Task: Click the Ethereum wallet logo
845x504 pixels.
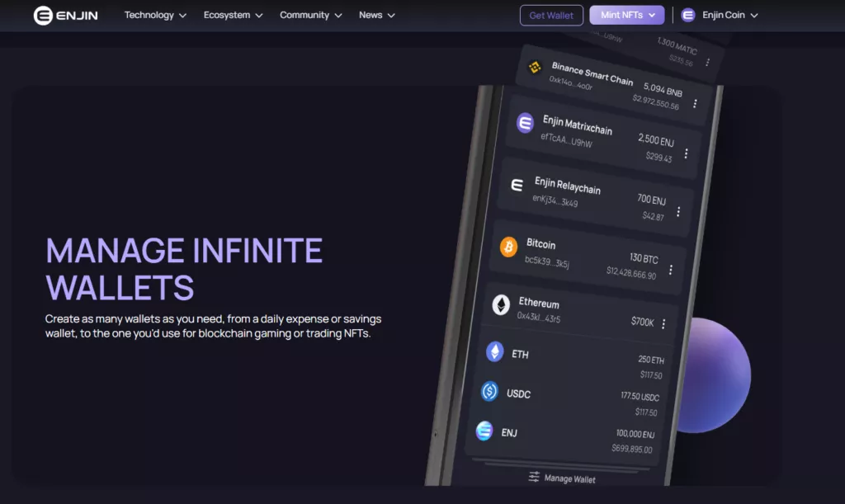Action: [x=501, y=305]
